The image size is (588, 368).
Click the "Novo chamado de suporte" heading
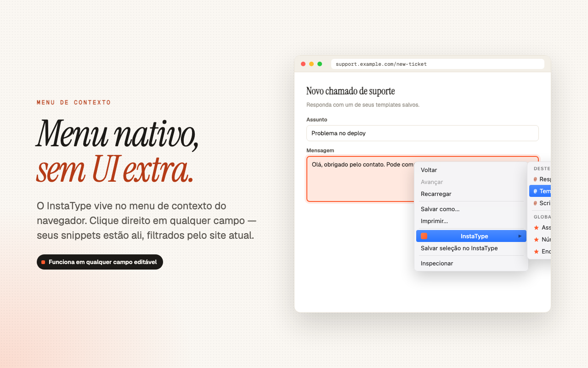pos(351,91)
